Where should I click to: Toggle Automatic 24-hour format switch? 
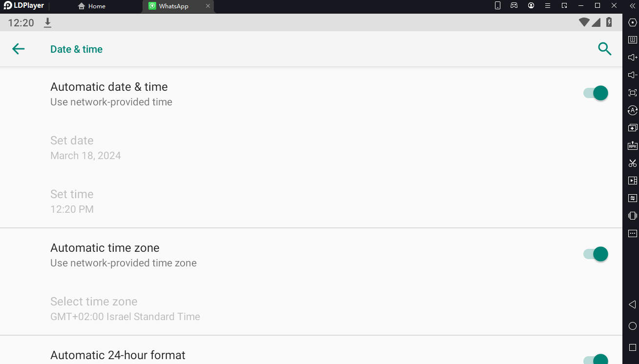pyautogui.click(x=596, y=360)
